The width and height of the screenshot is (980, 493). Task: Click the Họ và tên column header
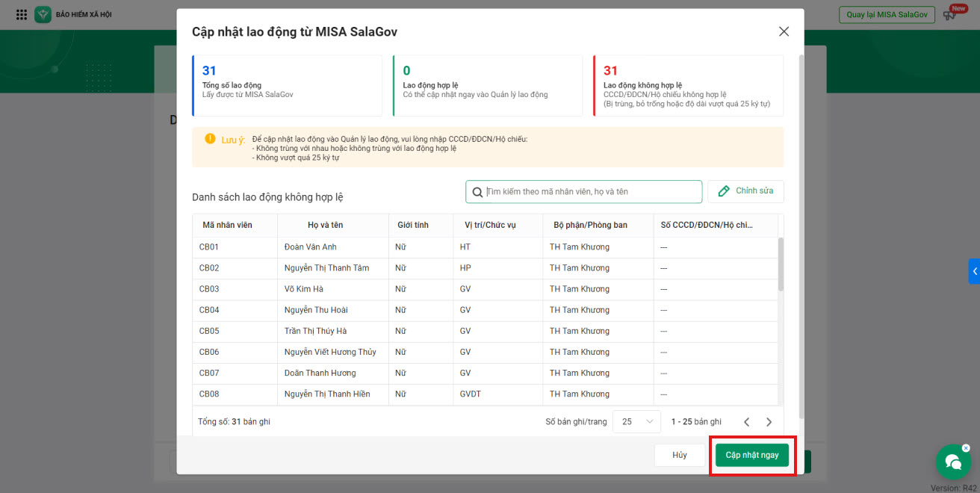(x=325, y=225)
